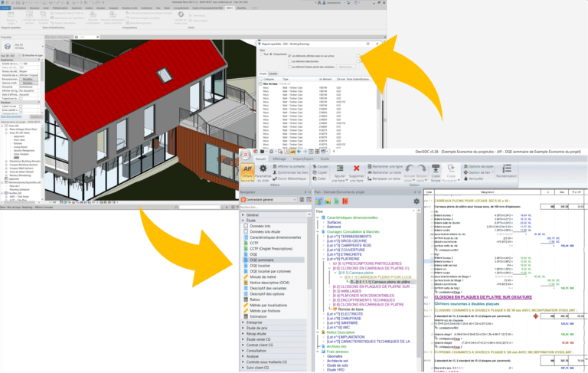Click Rechercher un texte in ribbon
Screen dimensions: 588x373
pos(385,172)
